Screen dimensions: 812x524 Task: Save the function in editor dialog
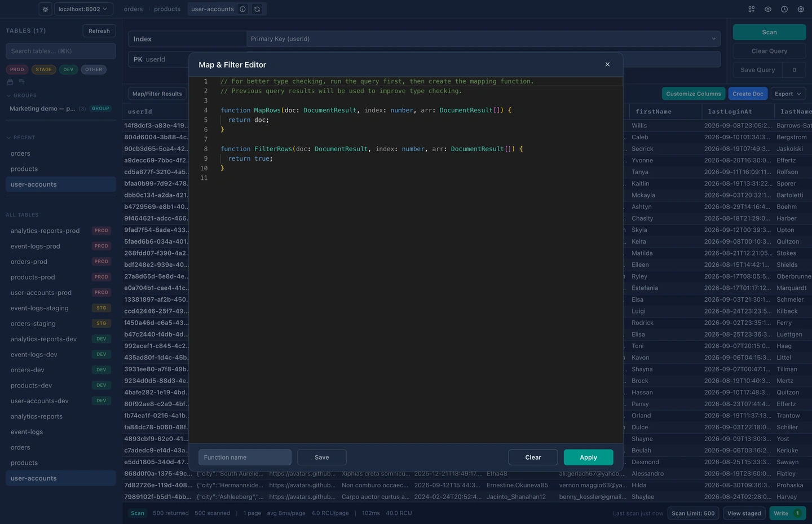point(322,457)
